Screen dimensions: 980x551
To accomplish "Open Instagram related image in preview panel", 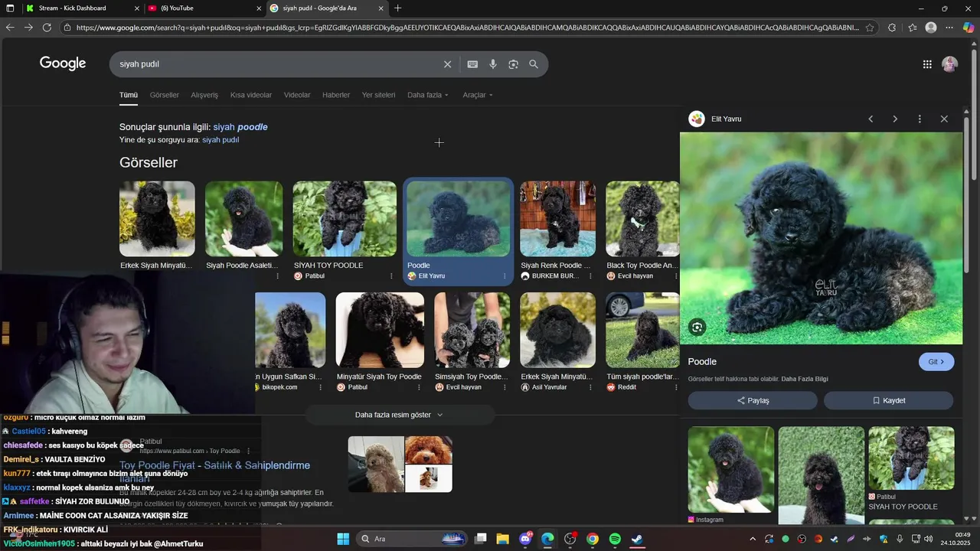I will pyautogui.click(x=731, y=469).
